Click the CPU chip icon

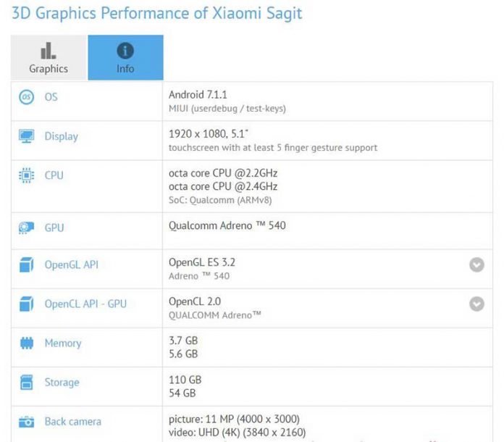(27, 175)
